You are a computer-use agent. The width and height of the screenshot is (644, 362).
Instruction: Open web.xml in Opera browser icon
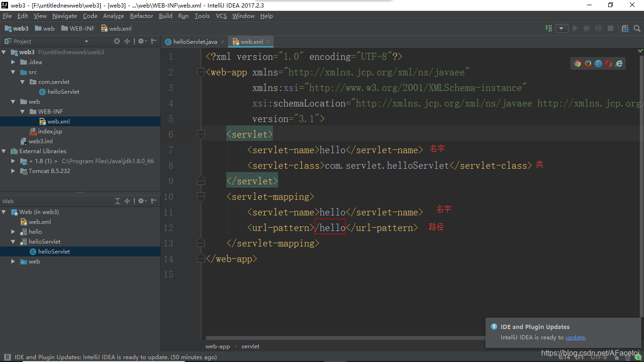(609, 64)
